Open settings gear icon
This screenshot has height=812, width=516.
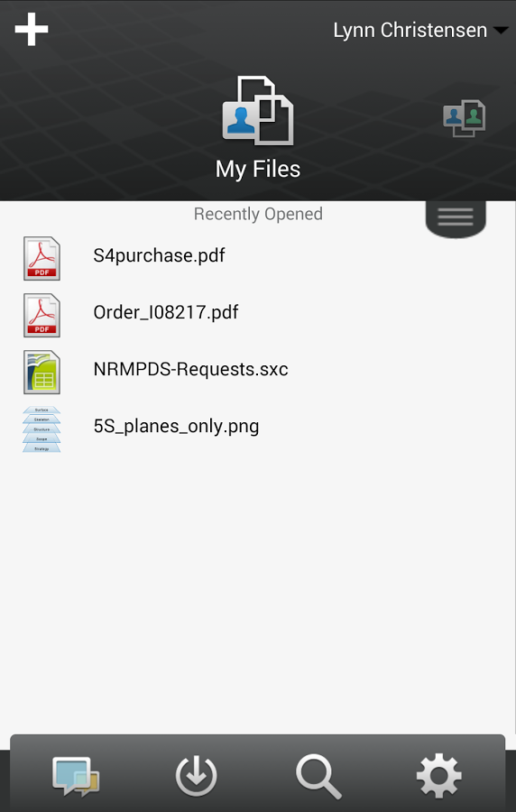439,776
